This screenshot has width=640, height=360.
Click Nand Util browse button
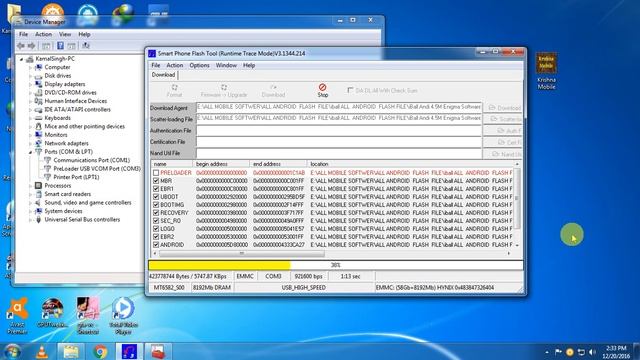(503, 153)
